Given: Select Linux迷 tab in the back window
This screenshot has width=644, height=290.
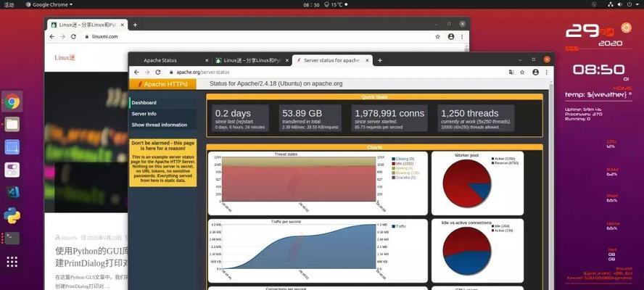Looking at the screenshot, I should pos(87,25).
